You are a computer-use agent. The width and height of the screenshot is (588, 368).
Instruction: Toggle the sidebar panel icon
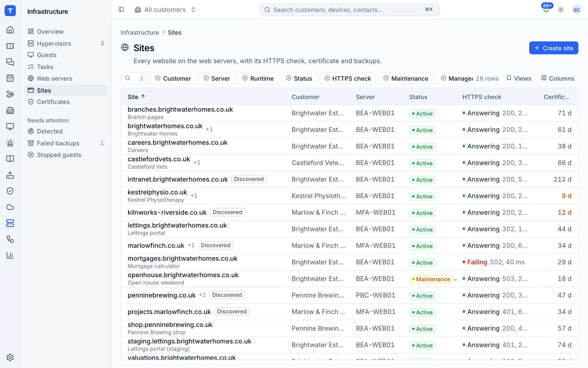click(121, 10)
